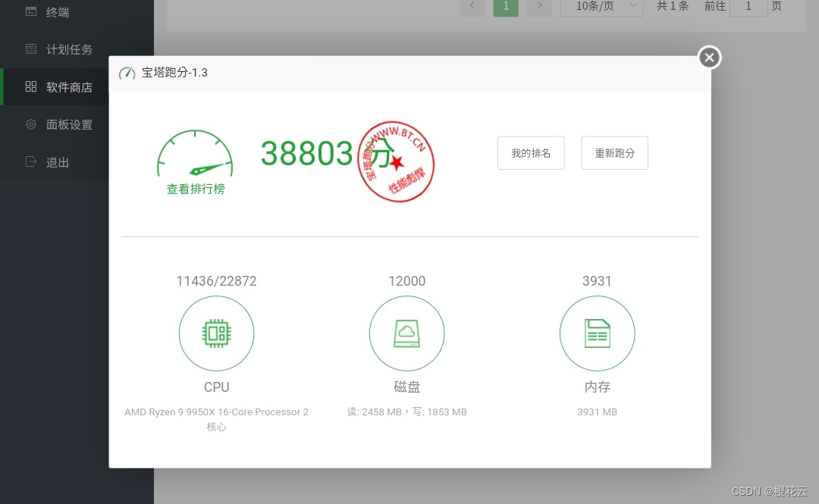This screenshot has height=504, width=819.
Task: Select 软件商店 in the sidebar
Action: pos(69,87)
